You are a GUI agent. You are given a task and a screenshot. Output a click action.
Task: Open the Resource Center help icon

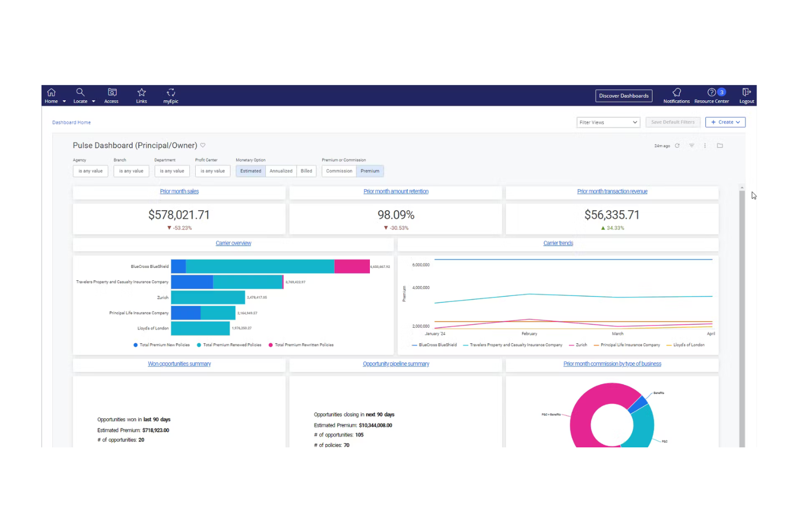(x=711, y=92)
